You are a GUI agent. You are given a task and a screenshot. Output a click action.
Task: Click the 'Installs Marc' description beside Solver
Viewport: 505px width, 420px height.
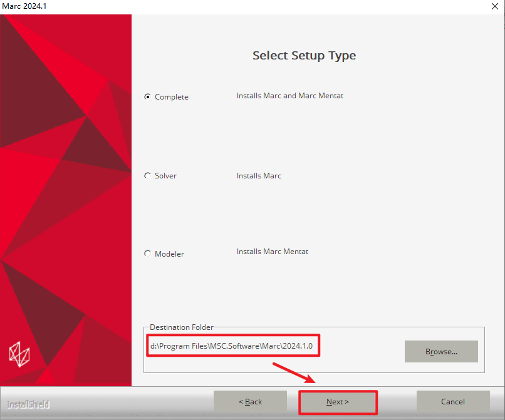pyautogui.click(x=259, y=176)
